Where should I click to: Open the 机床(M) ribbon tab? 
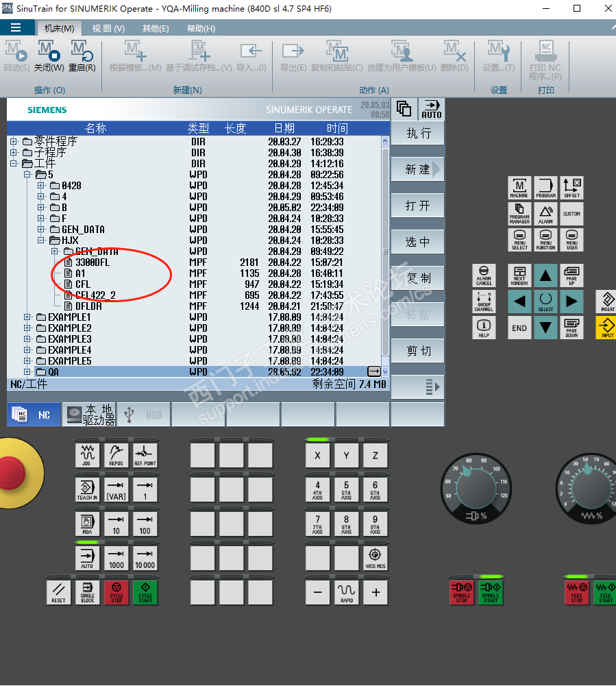click(59, 28)
